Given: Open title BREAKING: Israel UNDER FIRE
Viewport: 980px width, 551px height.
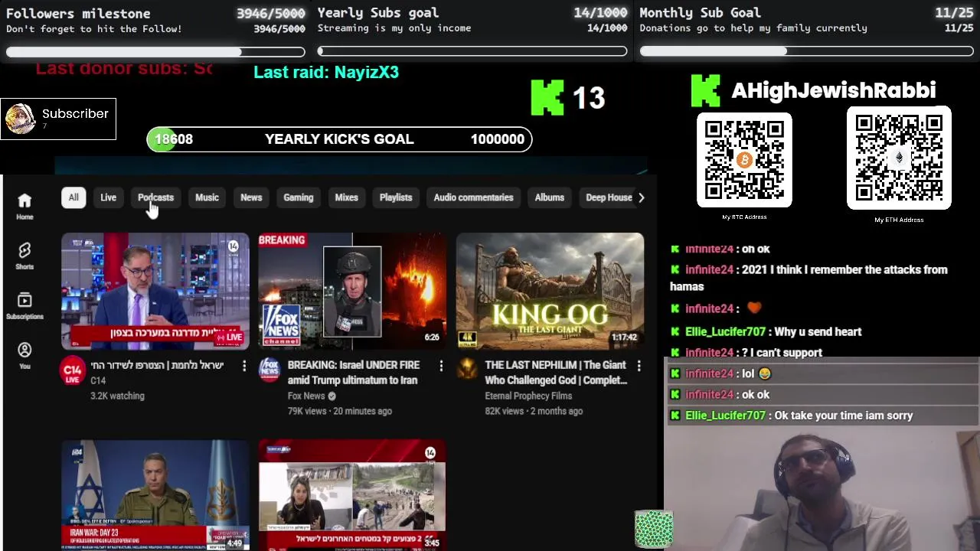Looking at the screenshot, I should 353,373.
